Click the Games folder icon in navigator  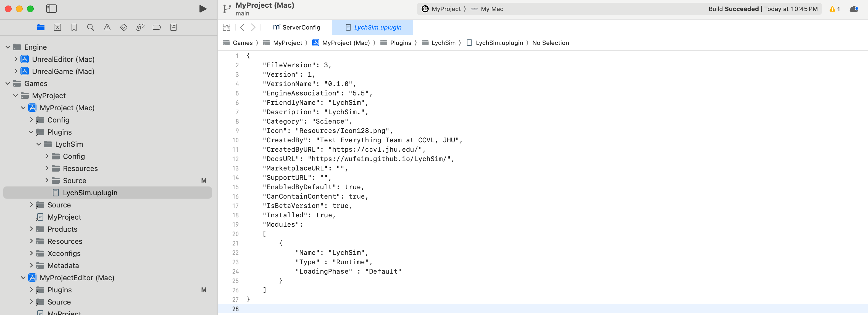point(17,84)
